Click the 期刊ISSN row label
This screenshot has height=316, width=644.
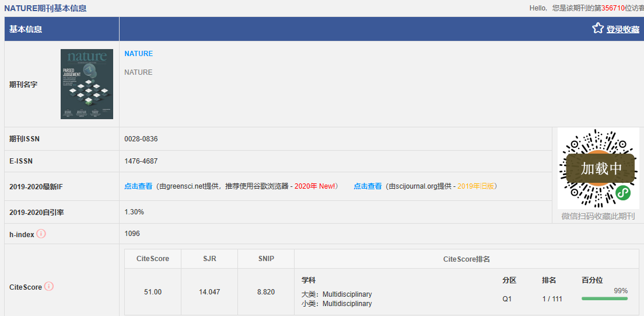[24, 139]
